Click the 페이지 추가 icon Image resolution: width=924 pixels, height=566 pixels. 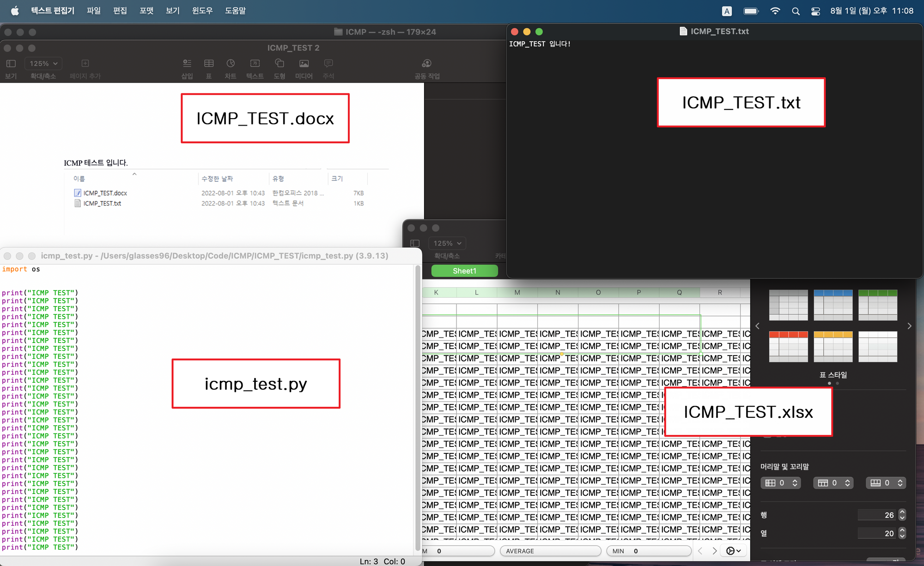85,63
